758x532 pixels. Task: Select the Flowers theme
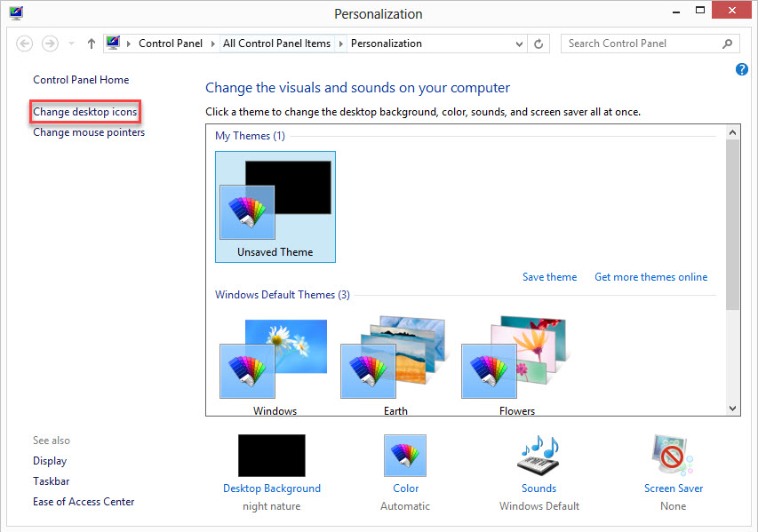[516, 366]
